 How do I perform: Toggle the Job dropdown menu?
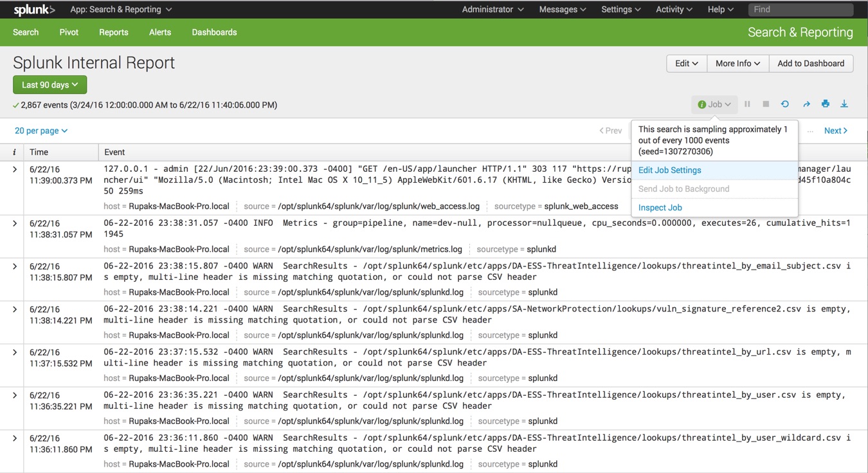tap(714, 104)
